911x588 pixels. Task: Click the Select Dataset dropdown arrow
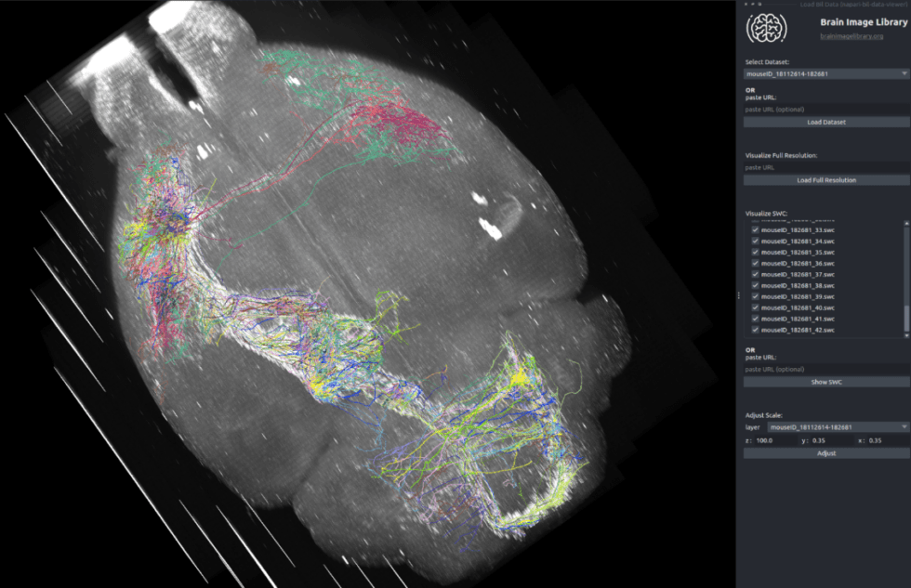pos(904,73)
